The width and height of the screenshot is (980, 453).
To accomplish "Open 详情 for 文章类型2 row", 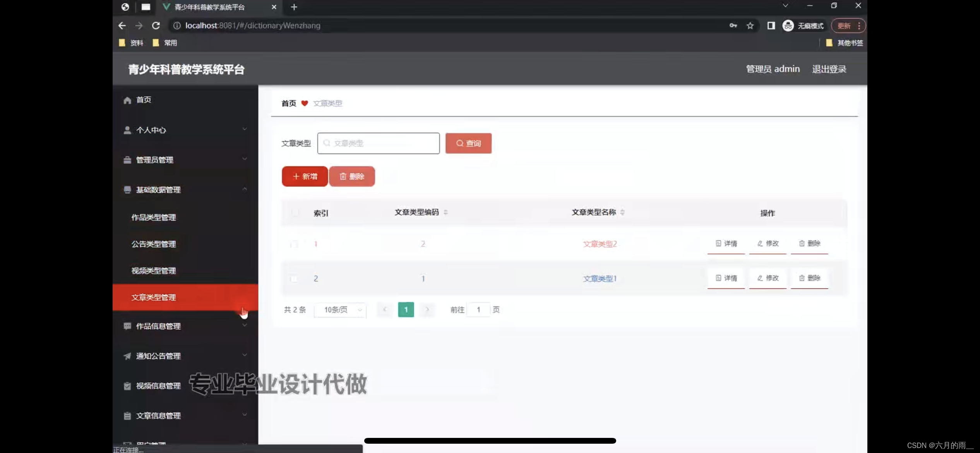I will point(726,244).
